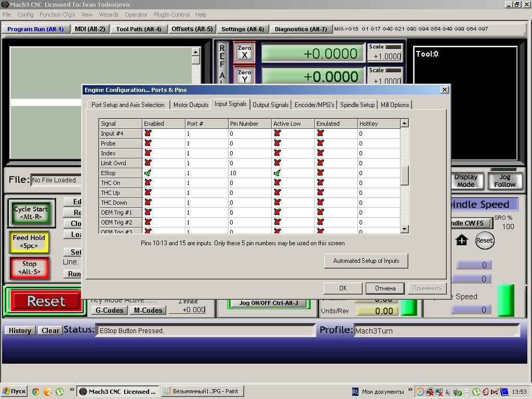Click the RU language indicator in the taskbar
Image resolution: width=532 pixels, height=399 pixels.
(355, 392)
